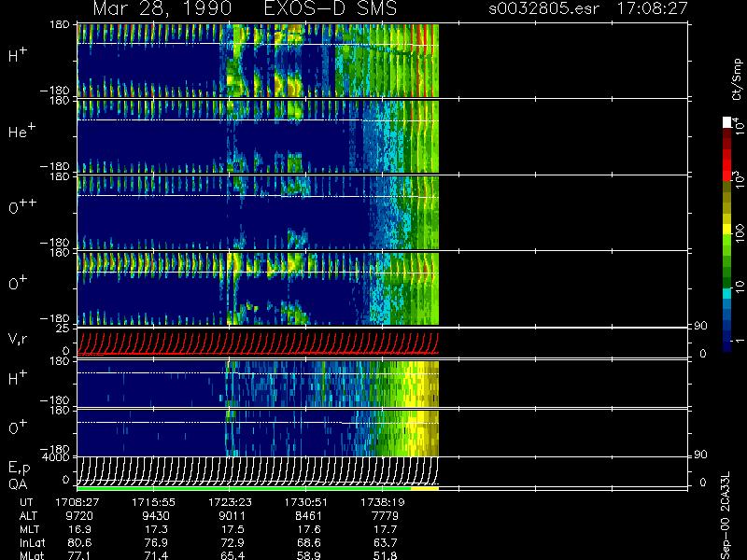Click the "EXOS-D SMS" instrument title
Image resolution: width=747 pixels, height=560 pixels.
tap(331, 8)
